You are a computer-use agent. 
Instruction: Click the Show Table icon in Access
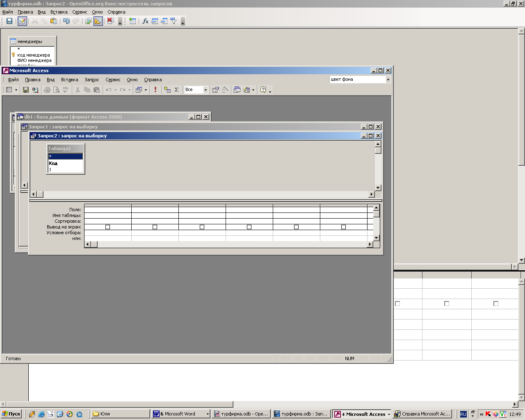tap(167, 90)
